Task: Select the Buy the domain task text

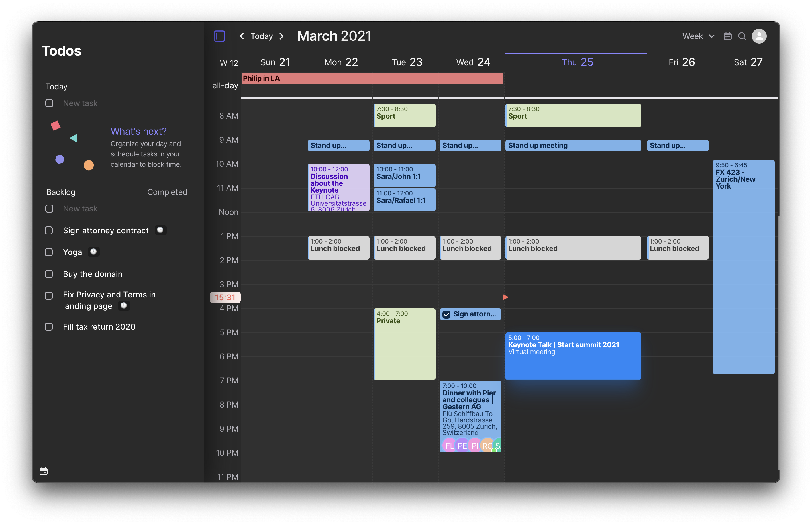Action: click(93, 274)
